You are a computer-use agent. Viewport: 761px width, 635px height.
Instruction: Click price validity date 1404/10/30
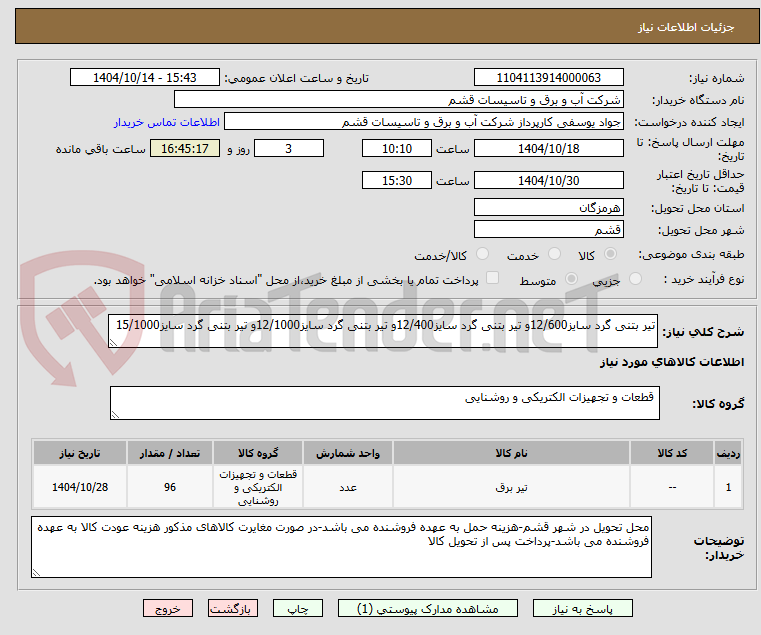click(549, 181)
